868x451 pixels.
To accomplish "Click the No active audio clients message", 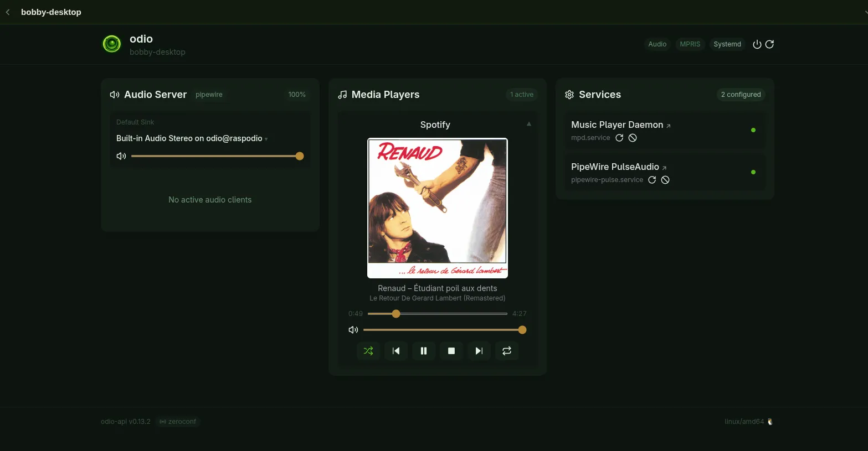I will pos(210,200).
